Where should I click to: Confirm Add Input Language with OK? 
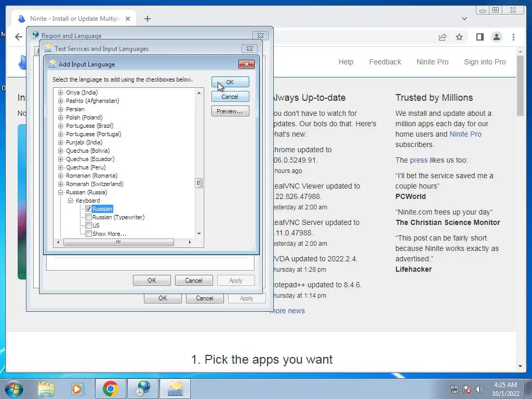point(230,82)
